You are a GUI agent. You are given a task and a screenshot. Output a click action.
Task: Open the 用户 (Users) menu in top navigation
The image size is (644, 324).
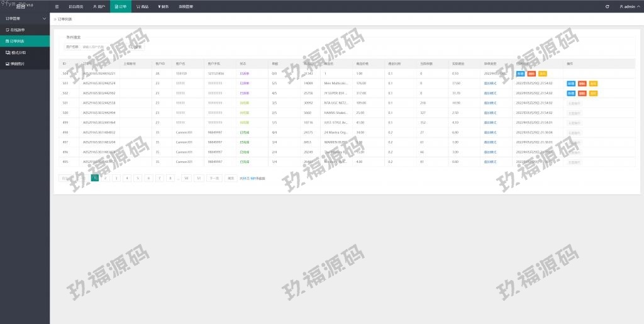point(99,6)
